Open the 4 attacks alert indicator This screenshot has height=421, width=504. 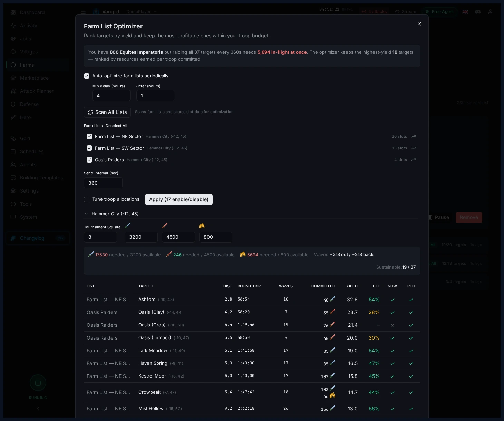(x=374, y=11)
